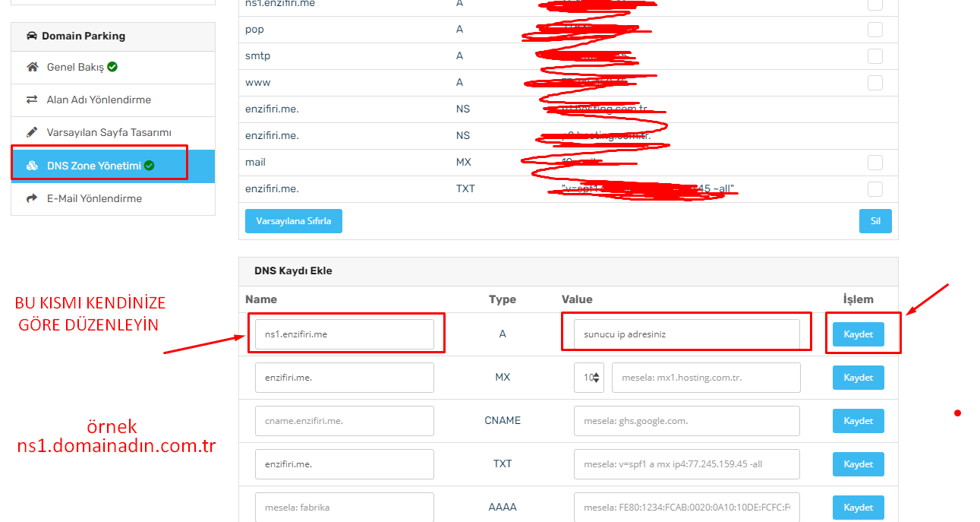Select the smtp record's checkbox
This screenshot has height=522, width=980.
pos(874,55)
